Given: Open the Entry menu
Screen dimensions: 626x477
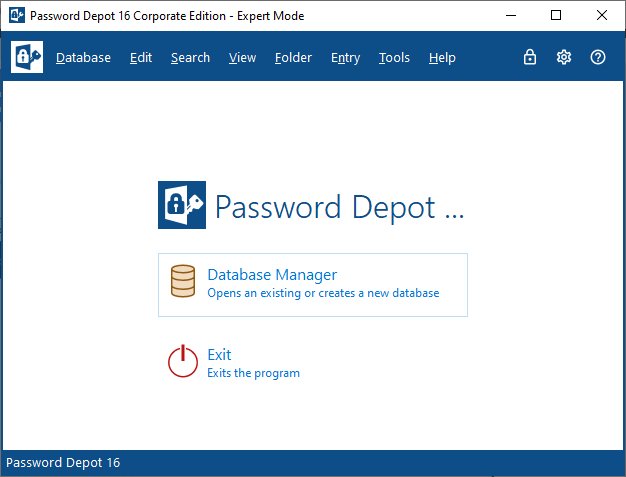Looking at the screenshot, I should click(346, 57).
